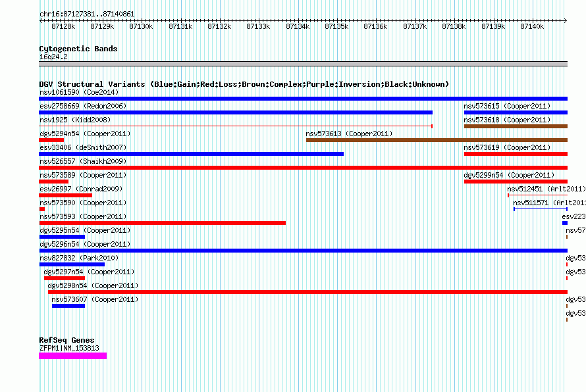
Task: Click the nsv512451 thin red line
Action: pos(537,195)
